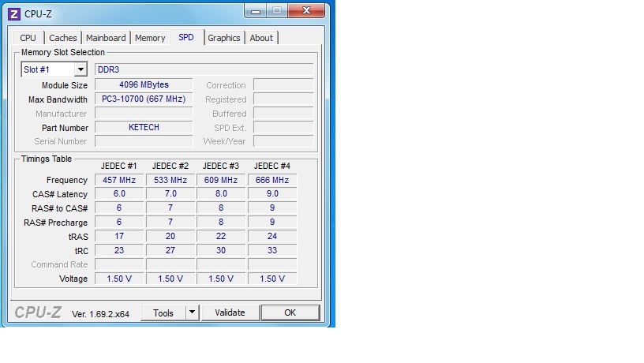Screen dimensions: 644x363
Task: Click the PC3-10700 (667 MHz) bandwidth value
Action: [144, 99]
